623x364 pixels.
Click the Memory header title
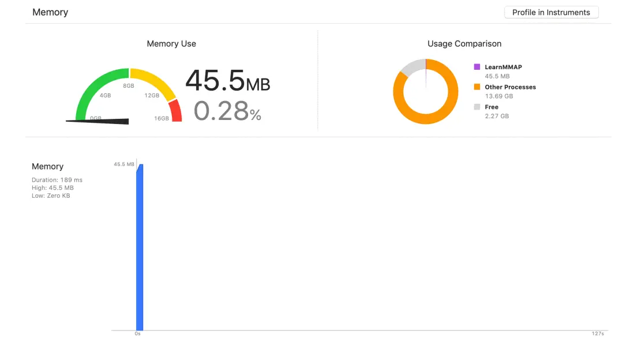pos(50,12)
